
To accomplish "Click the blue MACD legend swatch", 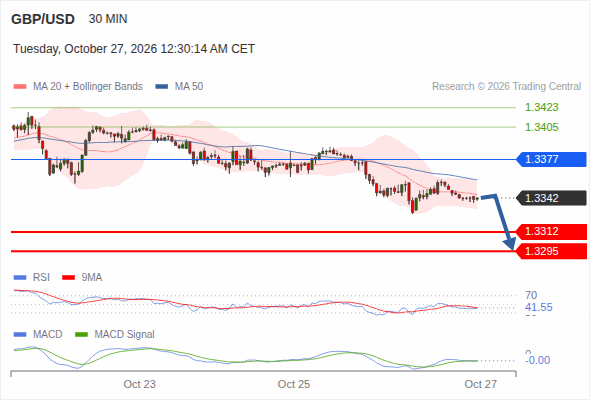I will coord(20,334).
